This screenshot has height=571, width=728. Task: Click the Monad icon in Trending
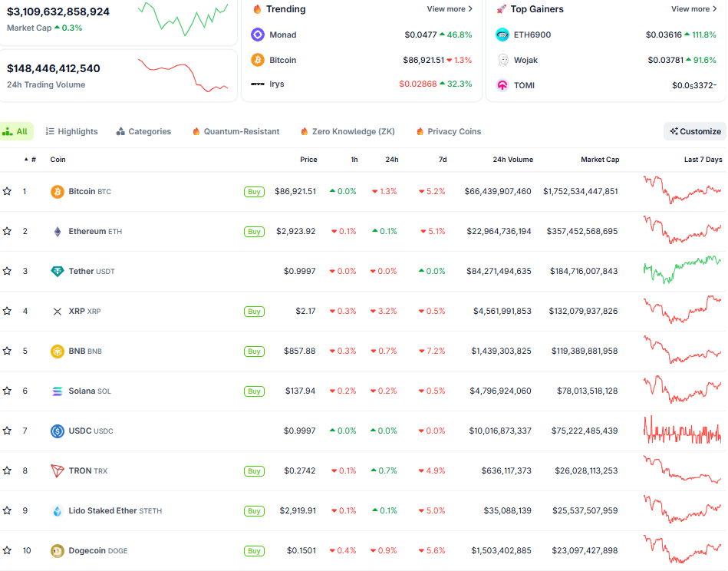(x=258, y=35)
